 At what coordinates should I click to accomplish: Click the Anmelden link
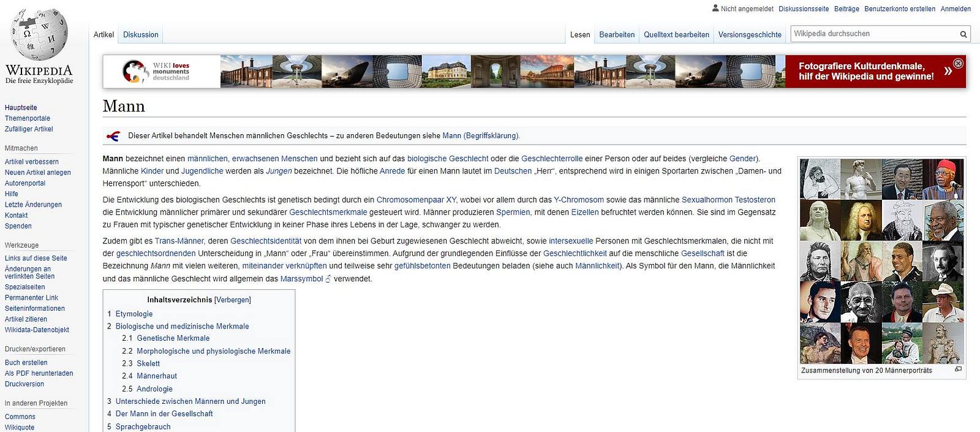pyautogui.click(x=956, y=9)
